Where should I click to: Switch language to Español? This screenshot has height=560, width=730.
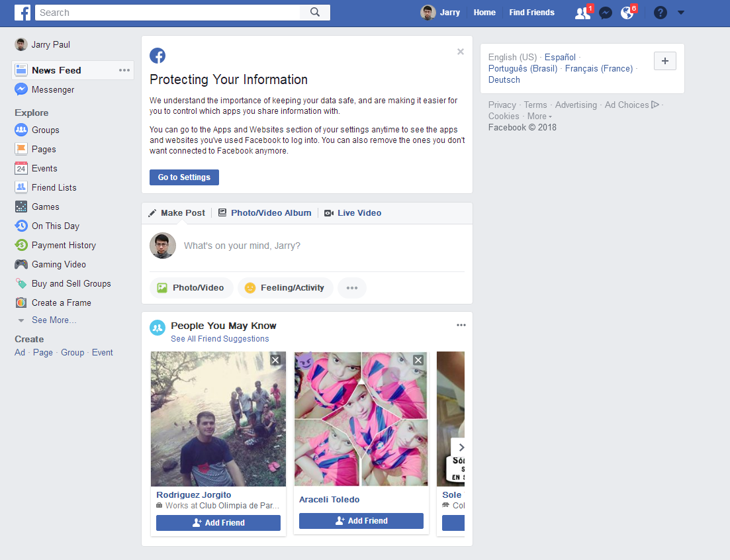(x=560, y=57)
